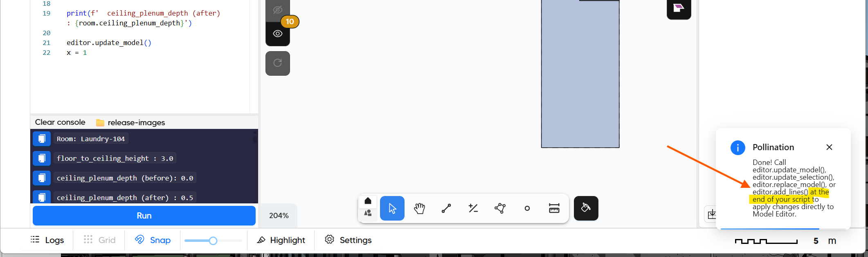868x257 pixels.
Task: Select the polygon drawing tool
Action: (x=500, y=208)
